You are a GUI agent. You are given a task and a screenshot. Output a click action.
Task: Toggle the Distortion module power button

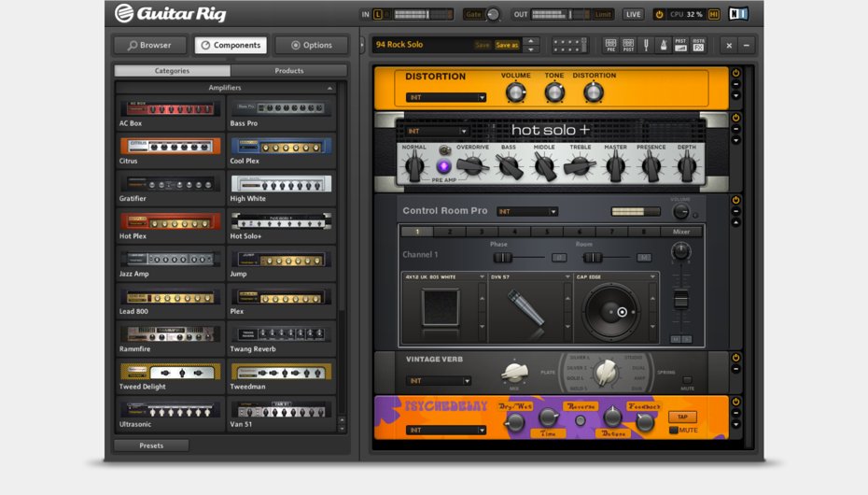(x=735, y=73)
